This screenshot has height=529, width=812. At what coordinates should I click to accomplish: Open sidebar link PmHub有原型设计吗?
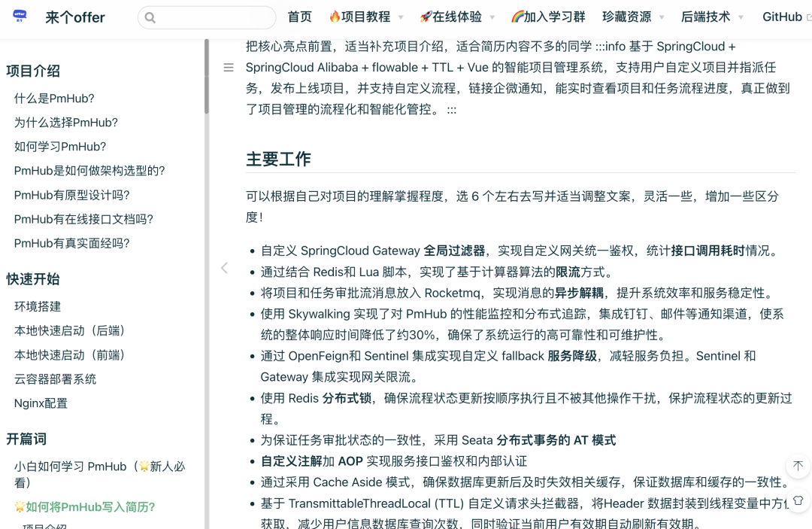click(x=72, y=196)
